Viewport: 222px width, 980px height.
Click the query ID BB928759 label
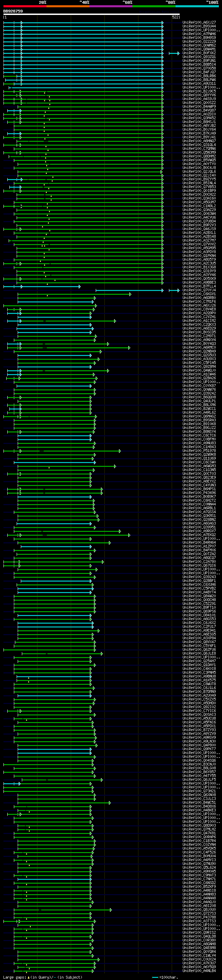tap(13, 11)
